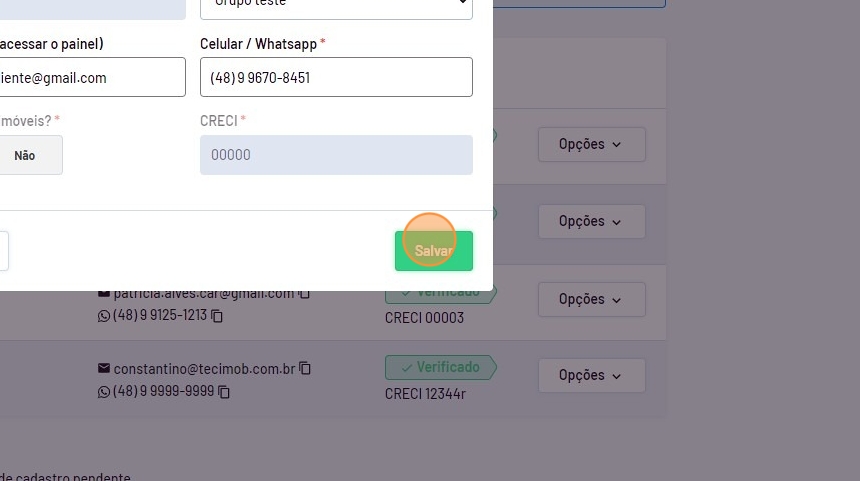
Task: Open the topmost Opções dropdown
Action: [591, 144]
